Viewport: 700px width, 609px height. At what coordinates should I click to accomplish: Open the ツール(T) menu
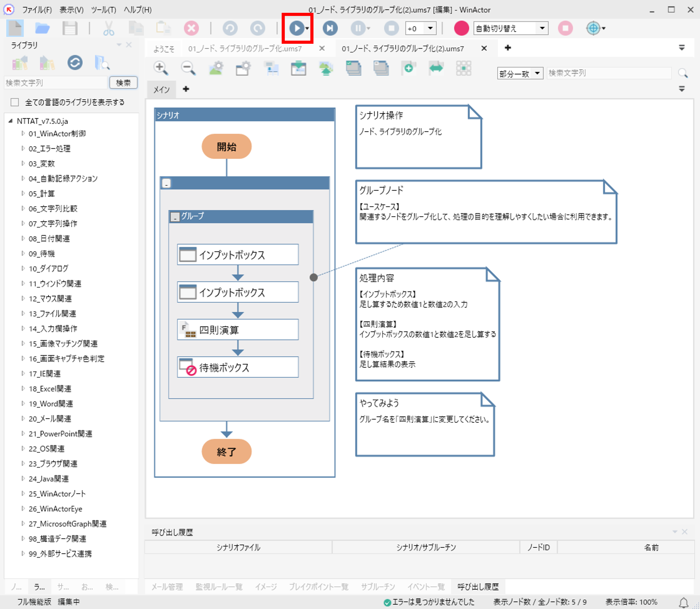(103, 9)
